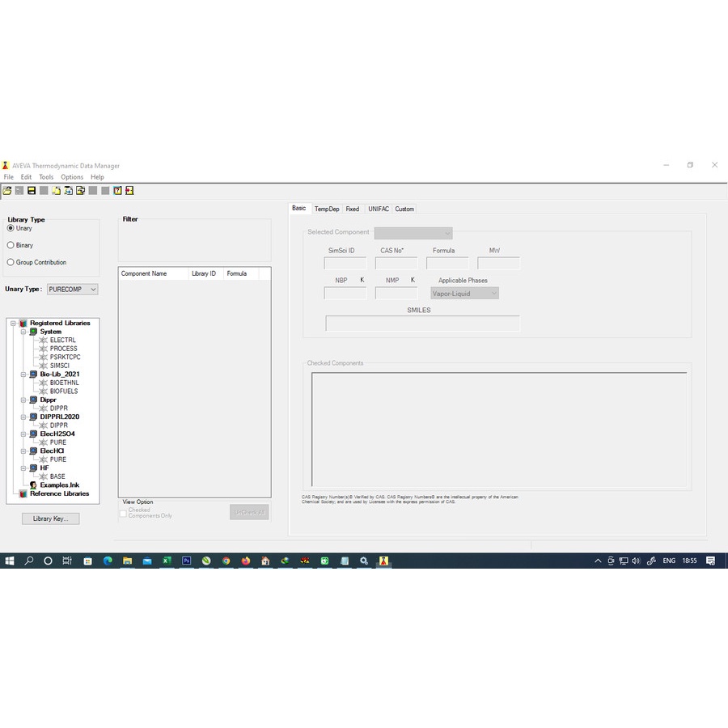
Task: Select SIMSCI library in the tree
Action: [59, 366]
